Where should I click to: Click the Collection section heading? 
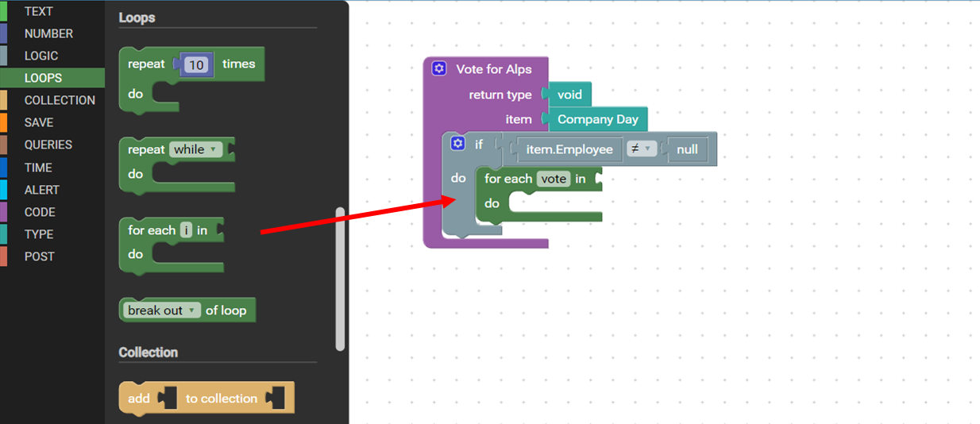(149, 352)
